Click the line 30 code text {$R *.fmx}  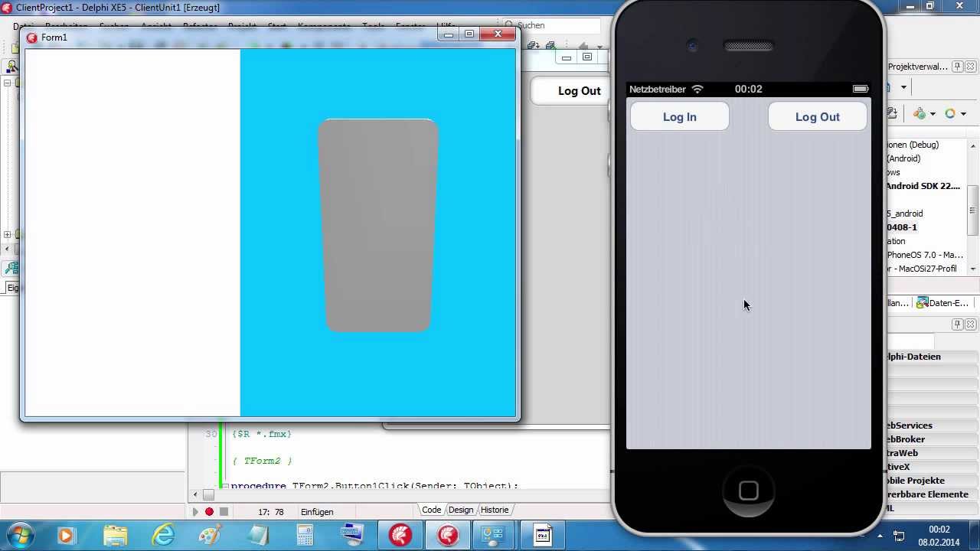tap(261, 434)
